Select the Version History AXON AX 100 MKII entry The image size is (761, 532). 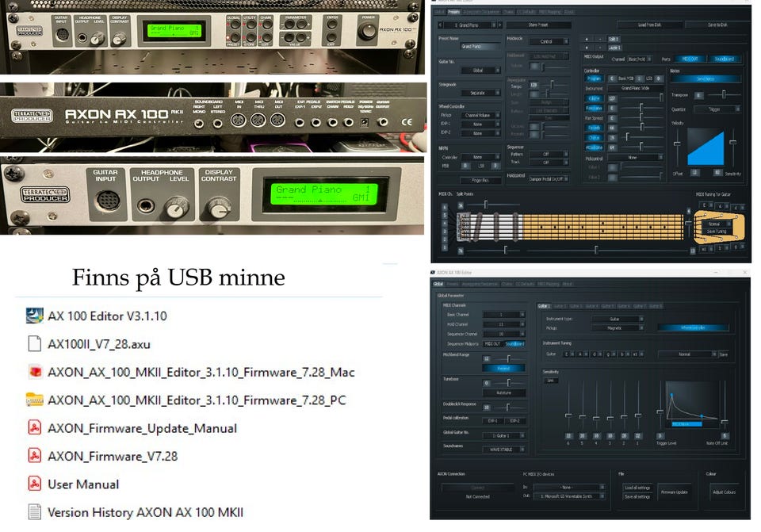coord(146,513)
